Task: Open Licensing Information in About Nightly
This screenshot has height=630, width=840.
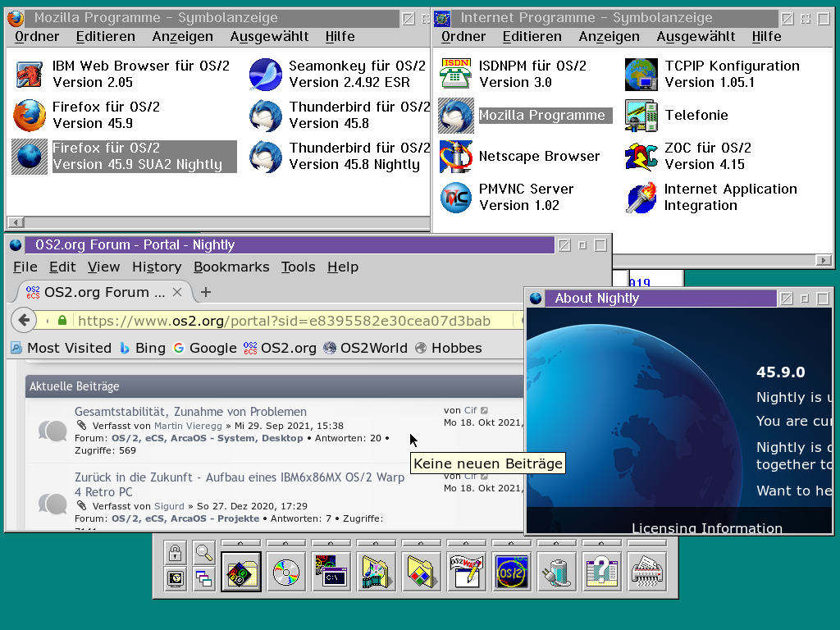Action: coord(707,528)
